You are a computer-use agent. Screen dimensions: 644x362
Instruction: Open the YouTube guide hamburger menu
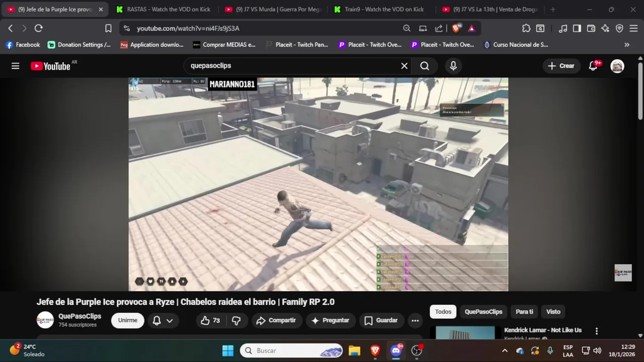point(16,66)
